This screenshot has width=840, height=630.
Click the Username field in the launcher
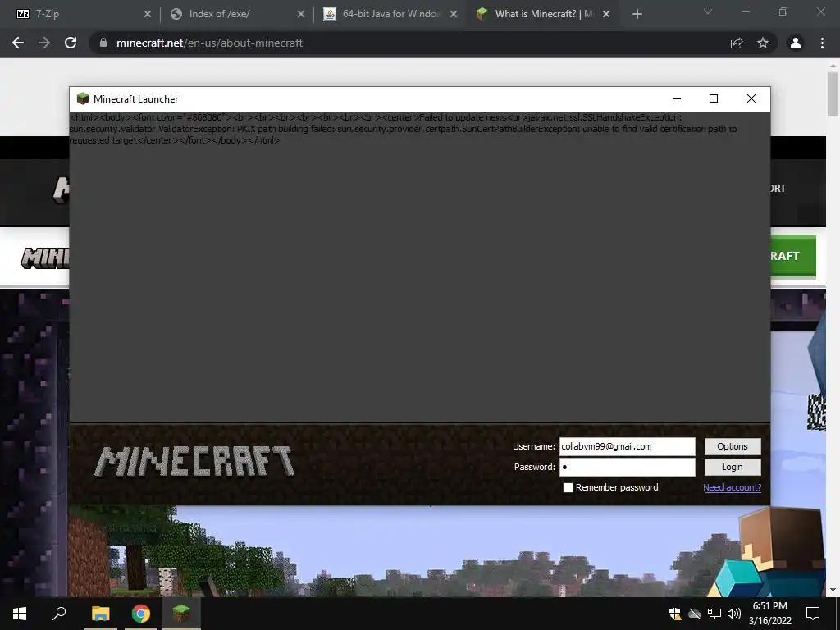[628, 446]
